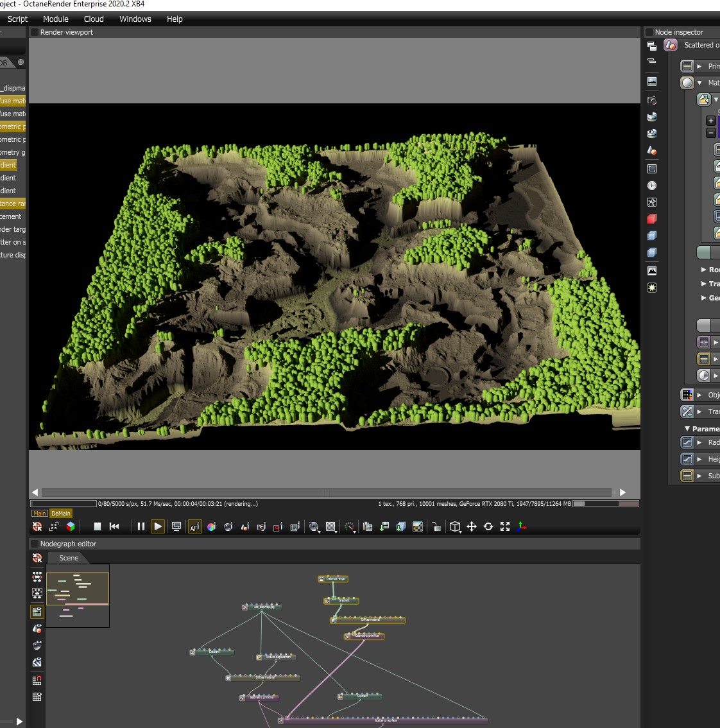Screen dimensions: 720x728
Task: Open camera settings icon in Node inspector sidebar
Action: pyautogui.click(x=652, y=100)
